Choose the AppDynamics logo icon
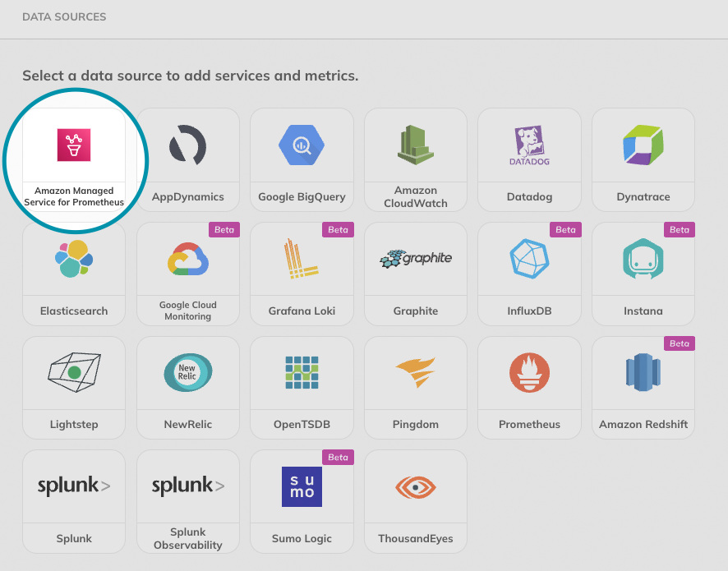The height and width of the screenshot is (571, 728). tap(187, 145)
